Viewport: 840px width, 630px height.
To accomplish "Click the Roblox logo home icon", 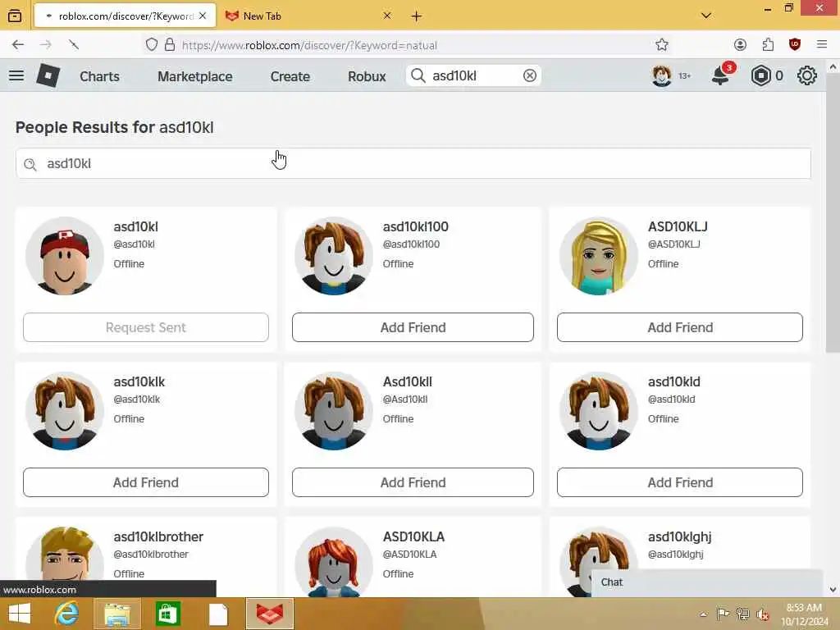I will click(x=48, y=75).
